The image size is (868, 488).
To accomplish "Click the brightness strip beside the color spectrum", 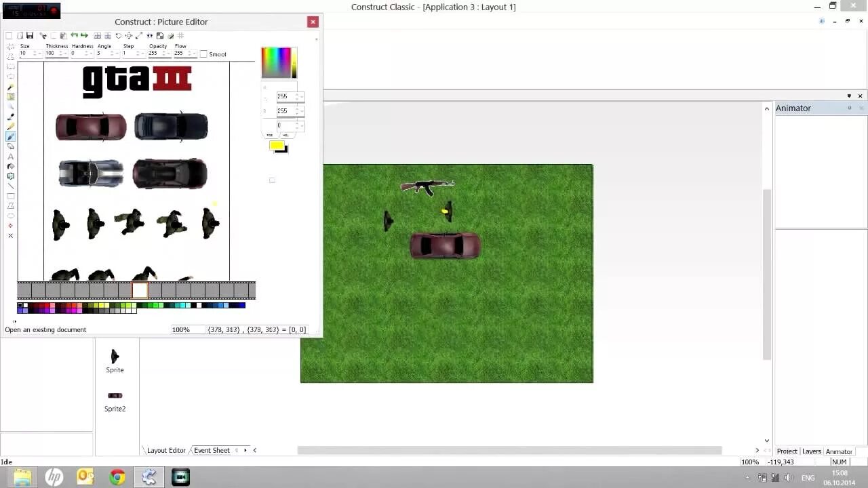I will (294, 62).
